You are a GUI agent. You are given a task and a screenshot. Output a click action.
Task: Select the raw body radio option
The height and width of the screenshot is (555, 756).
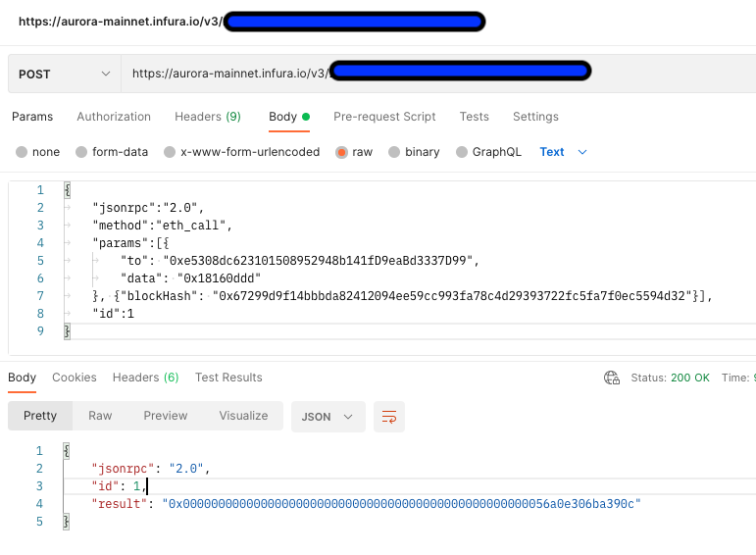341,152
